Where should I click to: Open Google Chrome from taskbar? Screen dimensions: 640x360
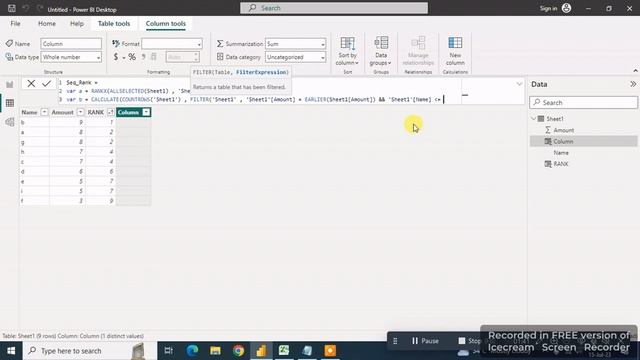pyautogui.click(x=239, y=351)
